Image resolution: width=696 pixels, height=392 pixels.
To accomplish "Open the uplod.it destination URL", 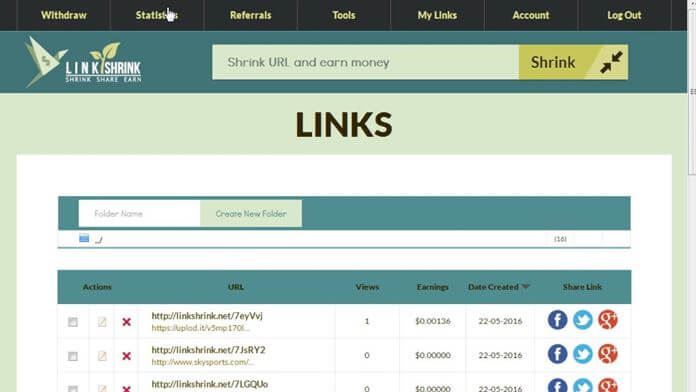I will 201,328.
